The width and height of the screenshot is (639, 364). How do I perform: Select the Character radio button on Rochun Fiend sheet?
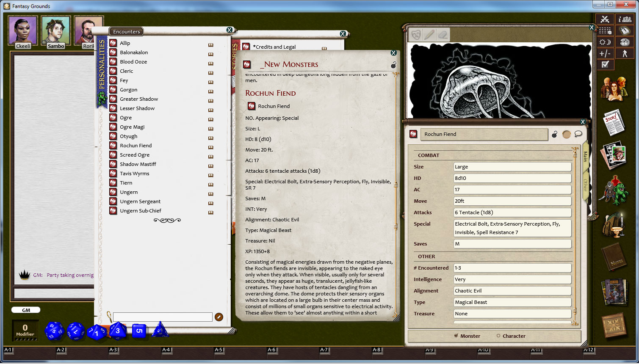499,336
